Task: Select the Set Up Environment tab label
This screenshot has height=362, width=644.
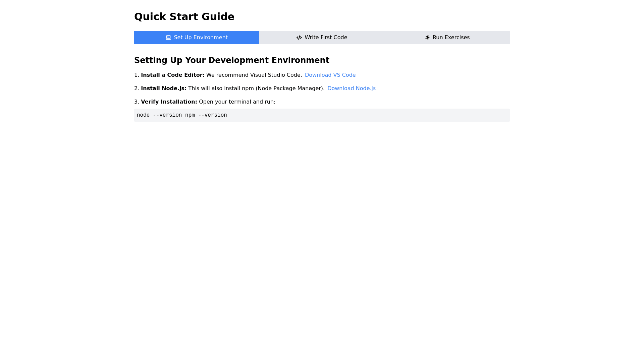Action: click(x=200, y=38)
